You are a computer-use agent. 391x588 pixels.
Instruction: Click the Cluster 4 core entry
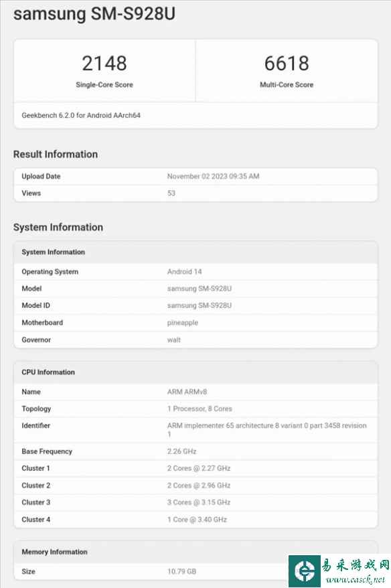pyautogui.click(x=194, y=519)
